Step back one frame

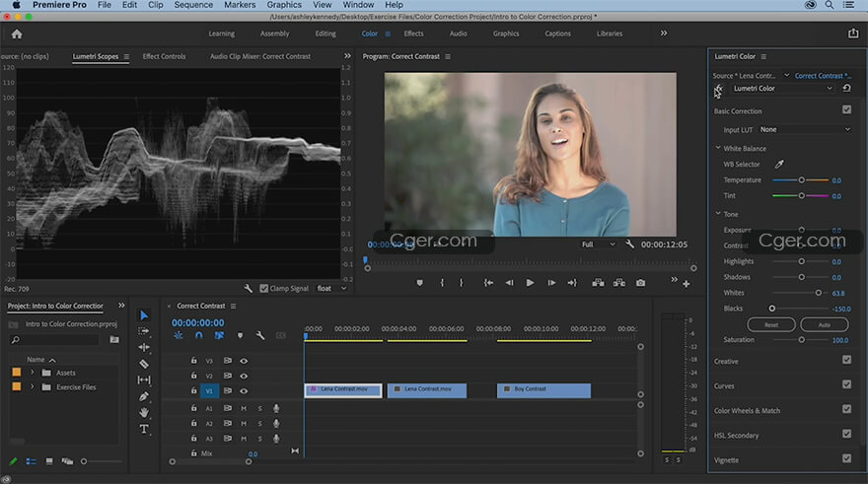pos(509,283)
